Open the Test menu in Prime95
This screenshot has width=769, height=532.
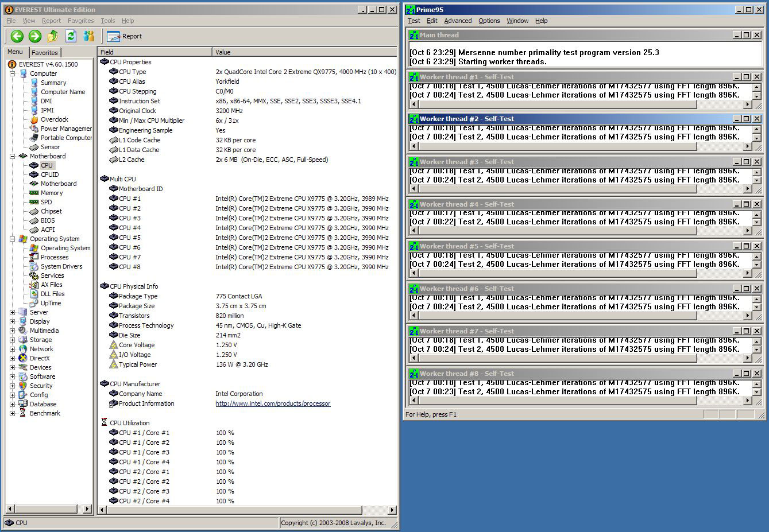[414, 21]
